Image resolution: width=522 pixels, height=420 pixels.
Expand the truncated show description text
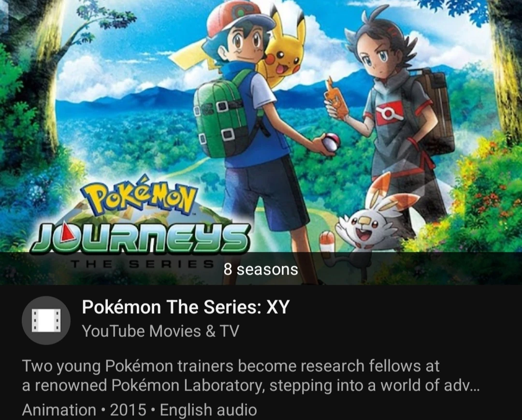point(251,376)
